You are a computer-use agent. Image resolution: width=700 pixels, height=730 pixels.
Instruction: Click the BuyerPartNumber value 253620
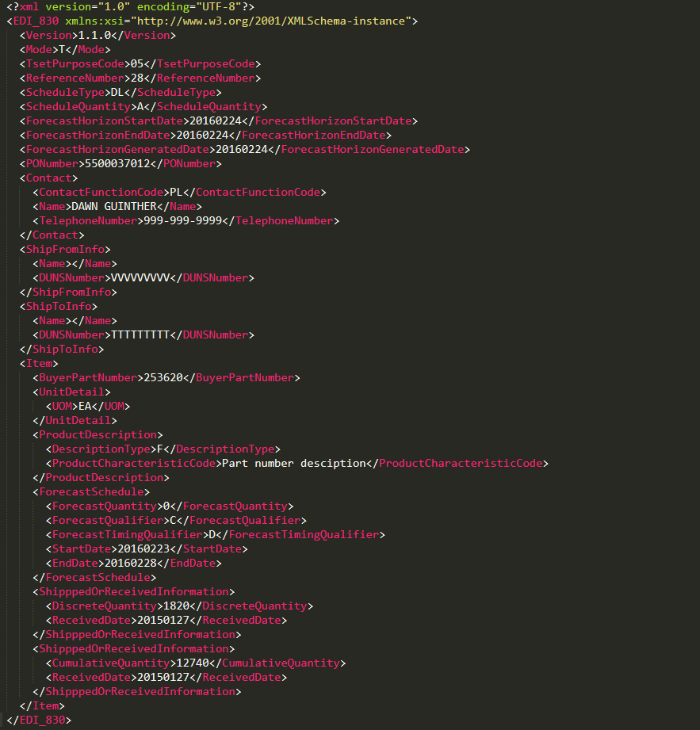[162, 377]
